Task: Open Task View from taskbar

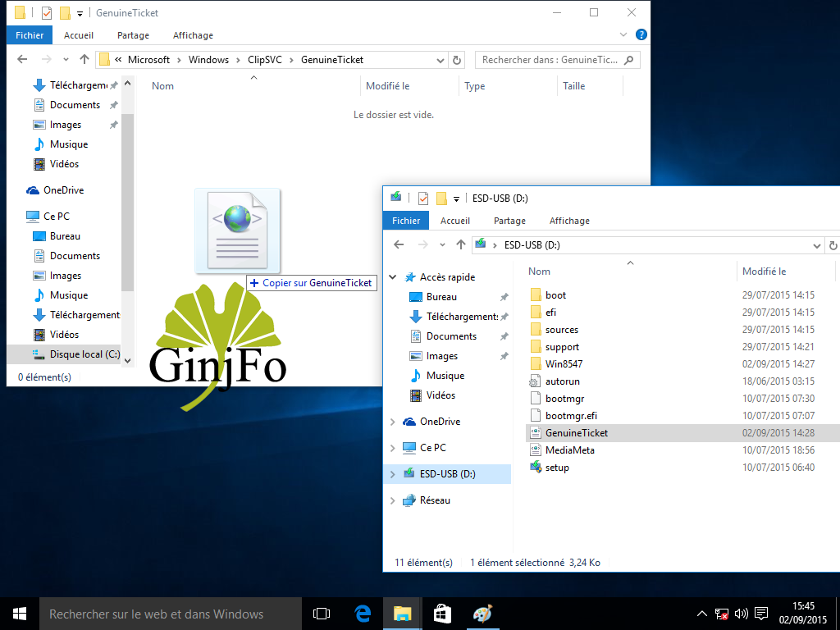Action: tap(322, 614)
